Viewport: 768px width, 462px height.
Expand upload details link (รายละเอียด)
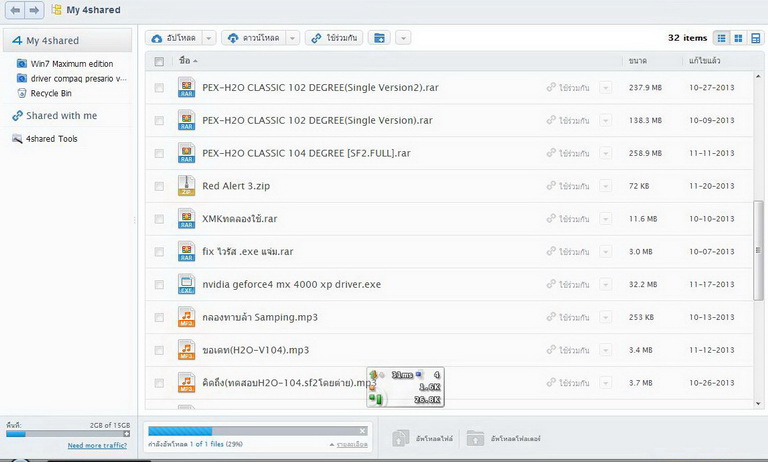point(352,444)
